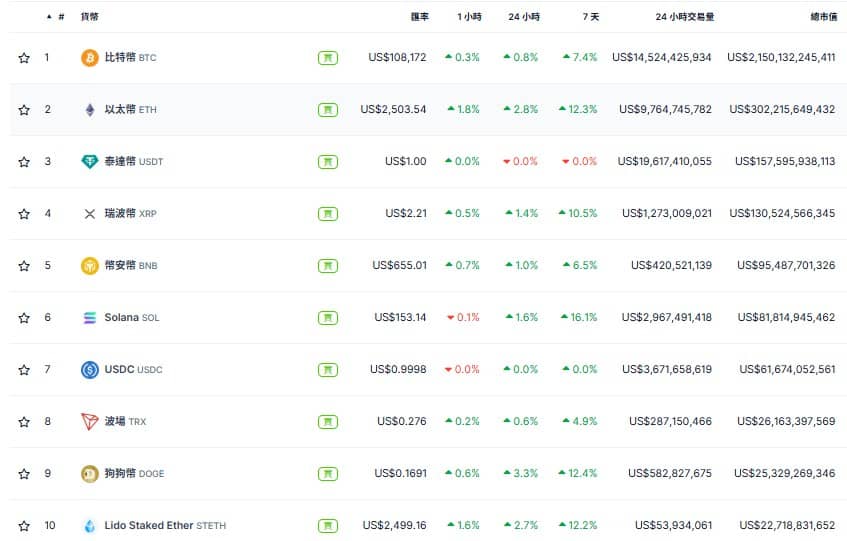Open the Tether USDT logo

pos(90,161)
